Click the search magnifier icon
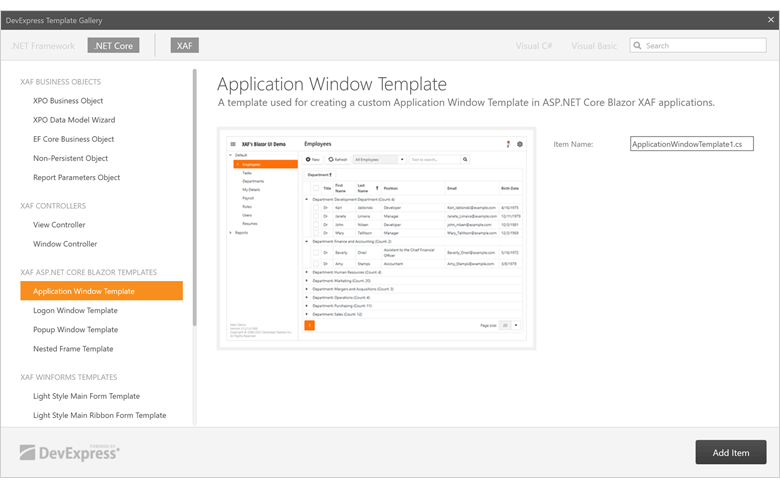Image resolution: width=780 pixels, height=488 pixels. tap(637, 45)
